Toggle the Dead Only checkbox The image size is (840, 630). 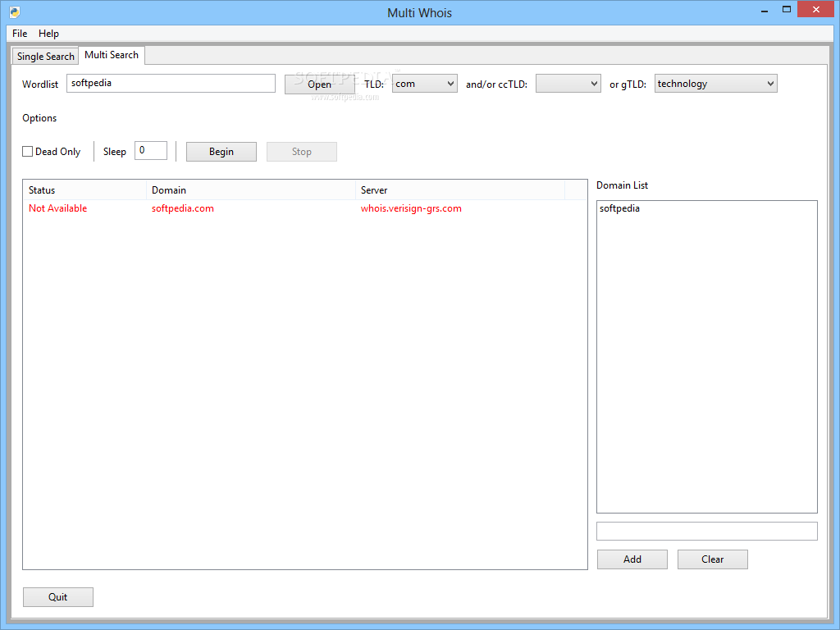pos(28,152)
